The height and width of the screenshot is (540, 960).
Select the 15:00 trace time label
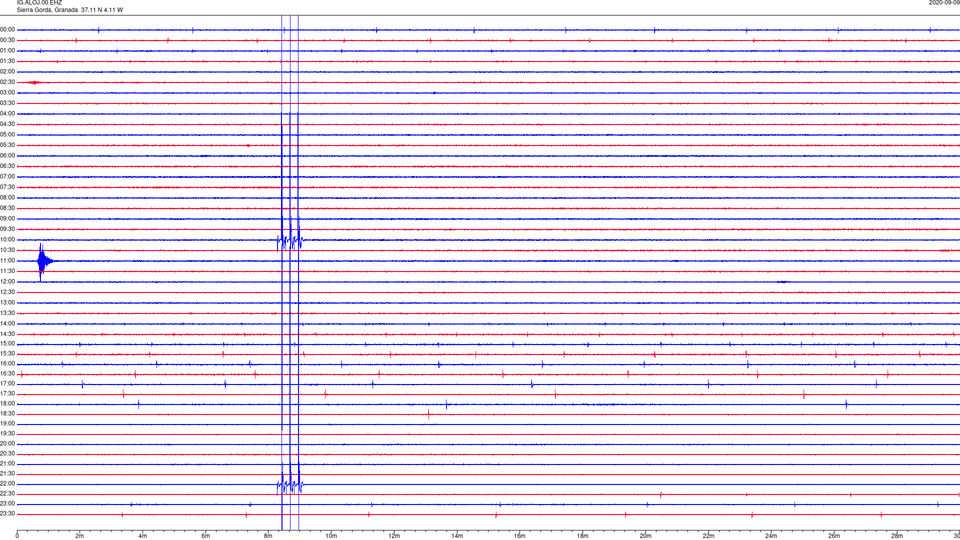click(x=7, y=343)
